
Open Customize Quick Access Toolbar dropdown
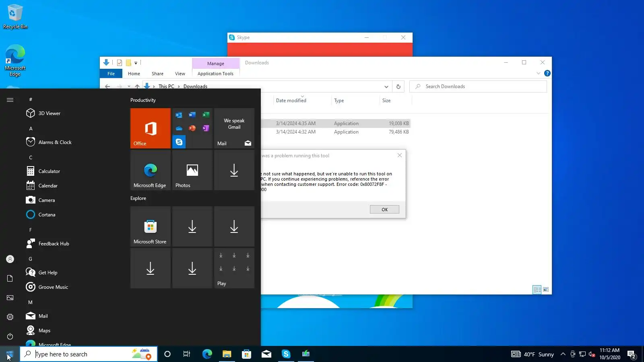pos(136,63)
